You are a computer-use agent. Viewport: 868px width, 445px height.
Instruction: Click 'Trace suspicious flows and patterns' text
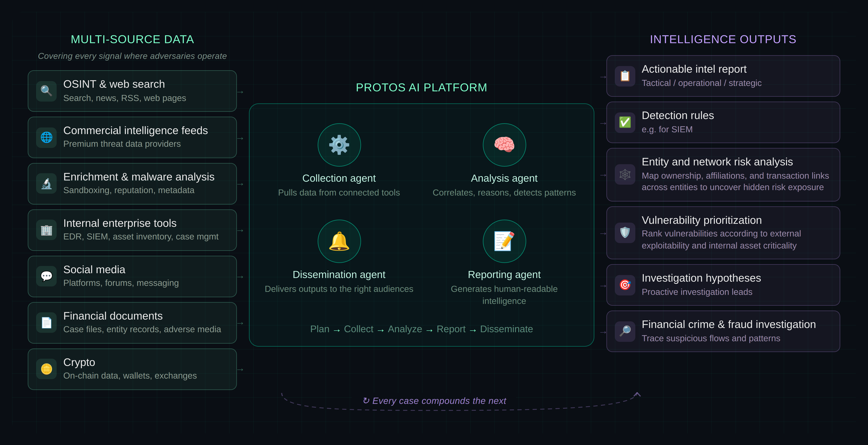[711, 338]
